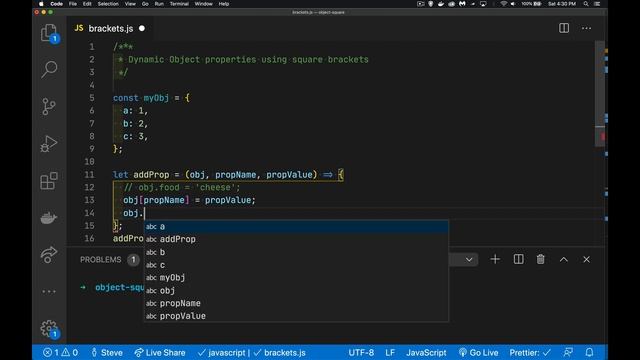Maximize the panel with up chevron
Screen dimensions: 640x360
(x=564, y=259)
